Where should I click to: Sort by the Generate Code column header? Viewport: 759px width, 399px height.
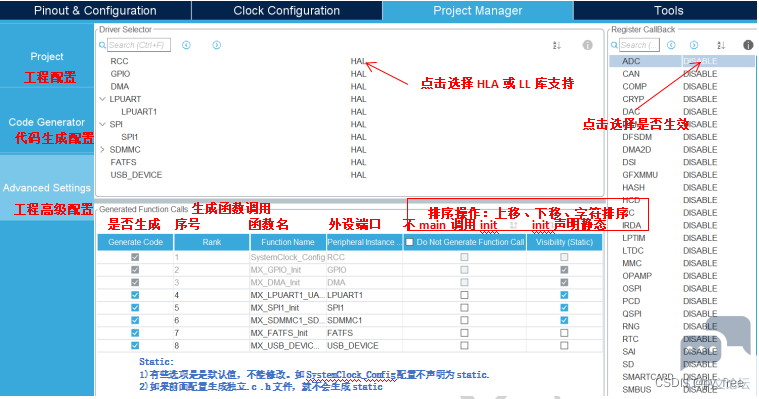coord(135,242)
